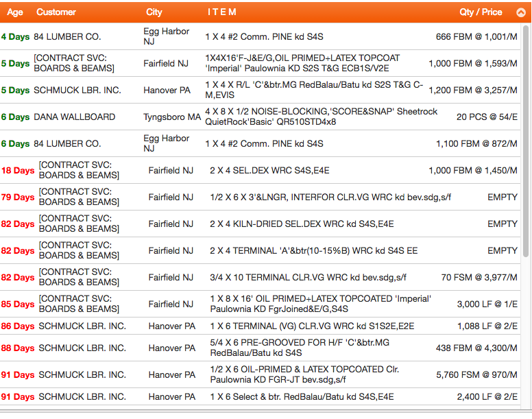532x419 pixels.
Task: Open the RedBalau/Batu S2S T&G item
Action: 314,90
